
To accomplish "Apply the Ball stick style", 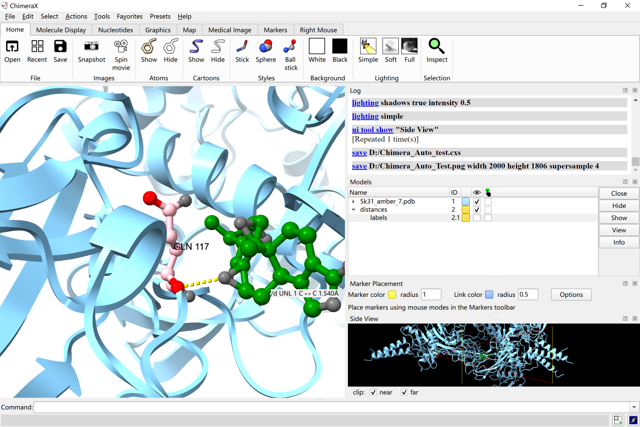I will coord(291,55).
